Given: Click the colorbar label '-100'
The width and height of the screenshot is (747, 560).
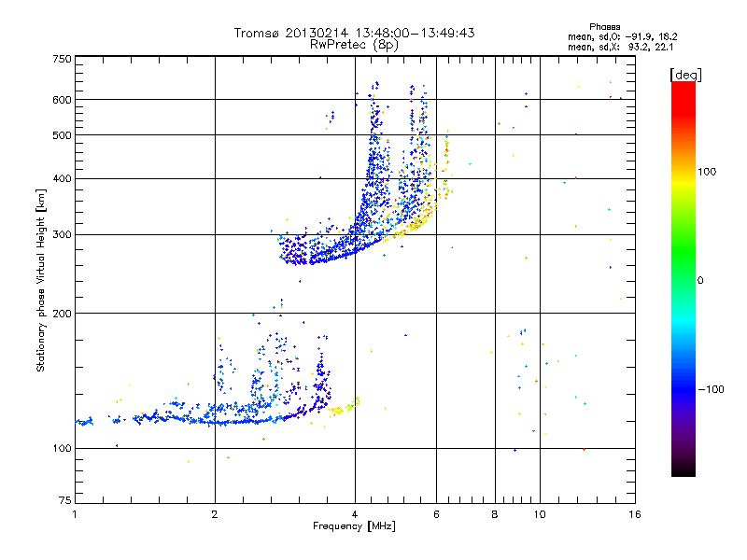Looking at the screenshot, I should click(x=711, y=389).
